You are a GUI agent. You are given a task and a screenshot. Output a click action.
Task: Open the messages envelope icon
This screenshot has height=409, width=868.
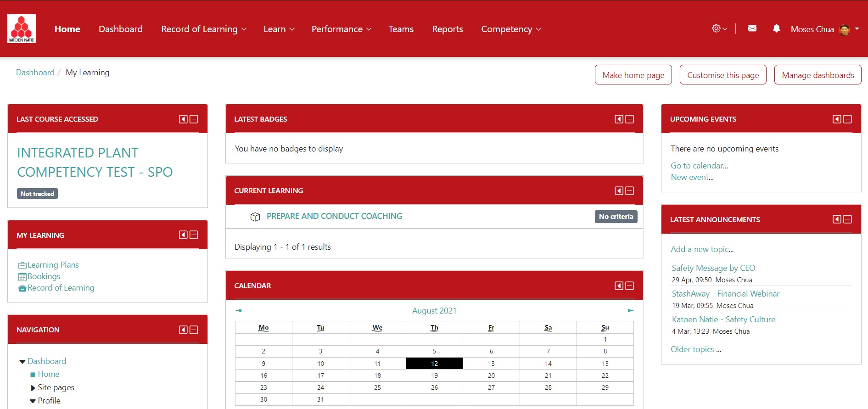[x=752, y=28]
